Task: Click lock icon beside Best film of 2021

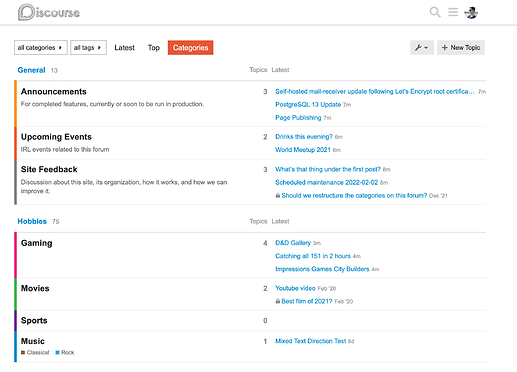Action: [277, 301]
